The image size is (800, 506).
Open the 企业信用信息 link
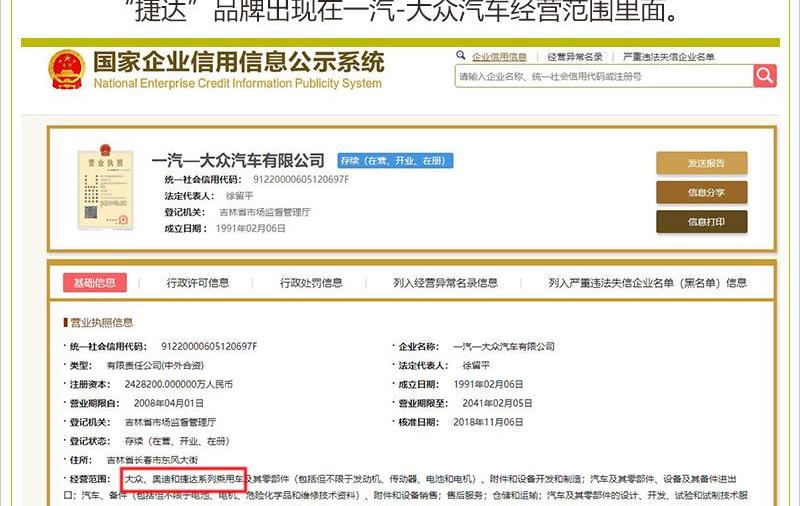498,57
